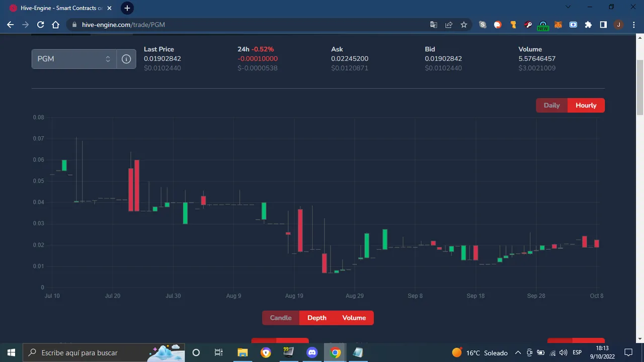The height and width of the screenshot is (362, 644).
Task: Open File Explorer from the taskbar
Action: pyautogui.click(x=243, y=352)
